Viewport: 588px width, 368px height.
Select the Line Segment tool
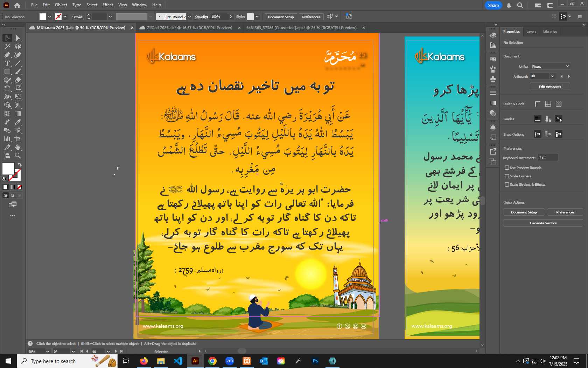(18, 63)
